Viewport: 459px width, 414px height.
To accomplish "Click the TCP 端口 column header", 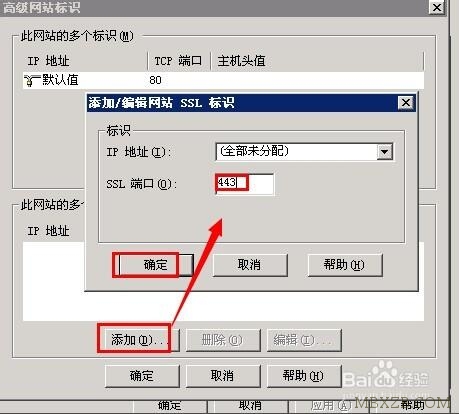I will point(179,61).
